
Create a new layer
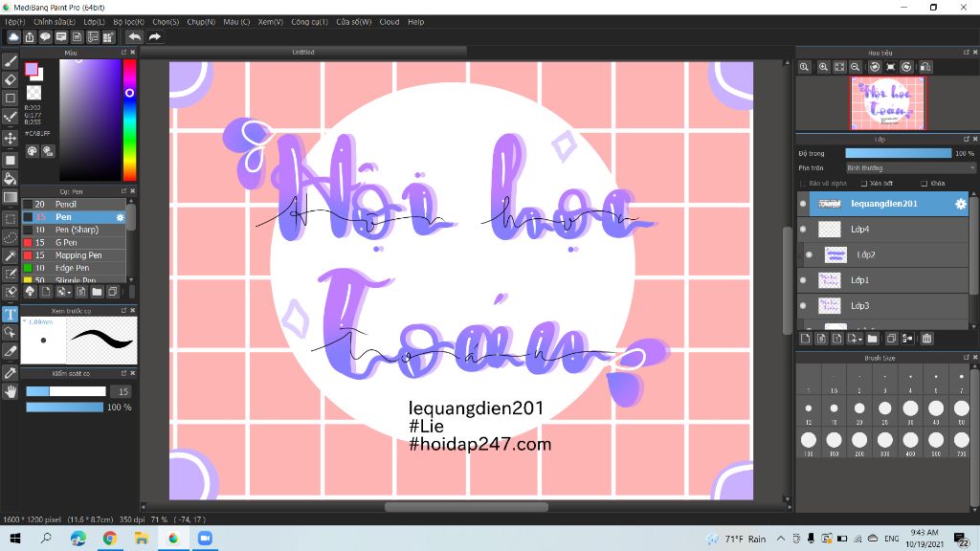[x=805, y=339]
